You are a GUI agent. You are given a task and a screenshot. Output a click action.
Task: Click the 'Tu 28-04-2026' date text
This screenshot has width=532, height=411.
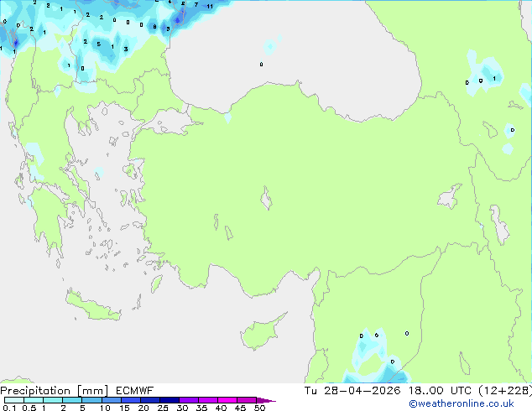[x=352, y=391]
